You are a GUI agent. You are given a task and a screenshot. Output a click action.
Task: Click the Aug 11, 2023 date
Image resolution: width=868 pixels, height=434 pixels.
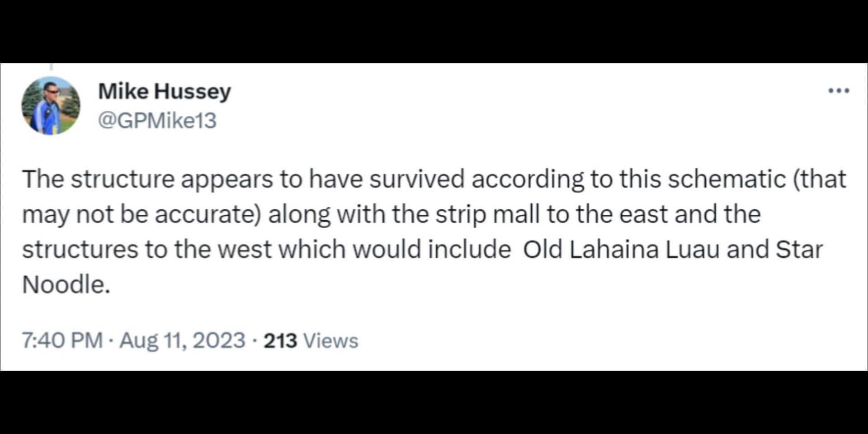click(182, 340)
